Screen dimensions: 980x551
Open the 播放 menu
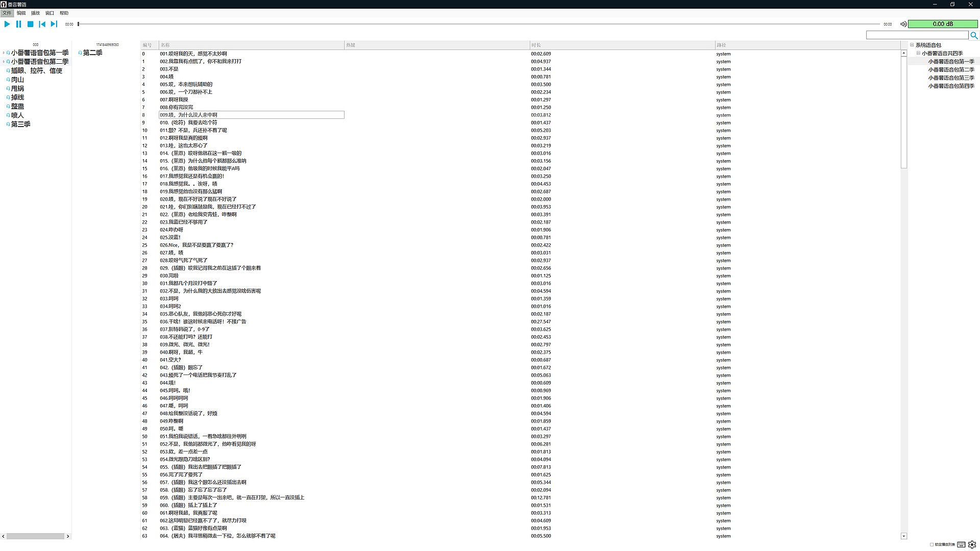click(35, 13)
